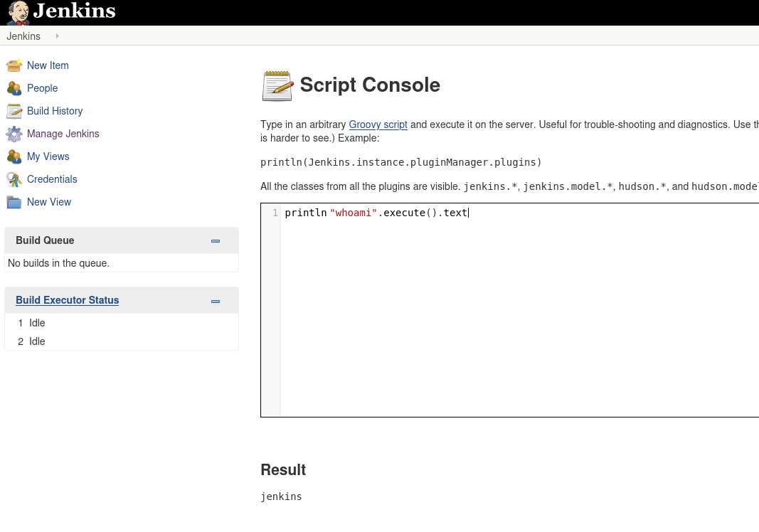The image size is (759, 532).
Task: Click the People icon
Action: (x=14, y=88)
